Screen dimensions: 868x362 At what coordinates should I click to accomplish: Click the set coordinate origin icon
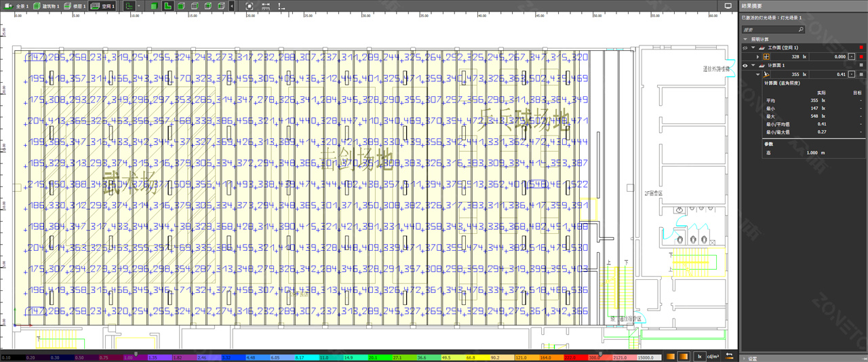coord(281,6)
